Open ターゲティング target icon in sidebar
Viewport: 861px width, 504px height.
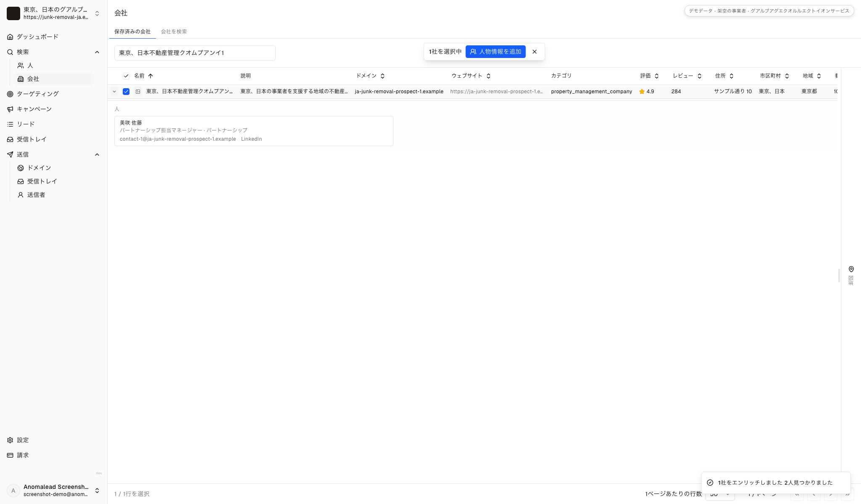click(10, 94)
